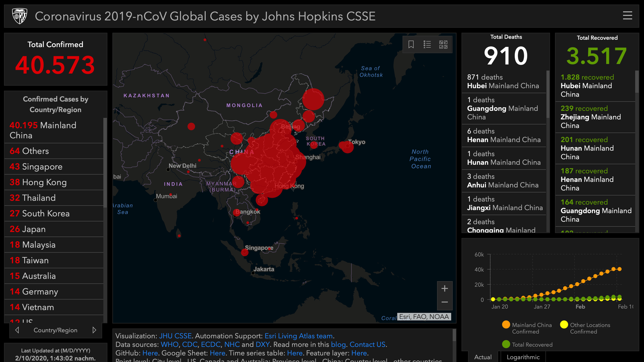Open the hamburger menu in header
The image size is (644, 362).
tap(627, 15)
